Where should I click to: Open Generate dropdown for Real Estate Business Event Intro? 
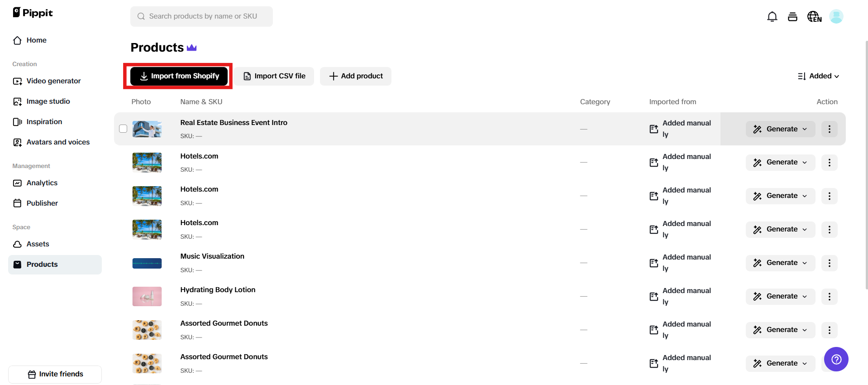click(780, 129)
